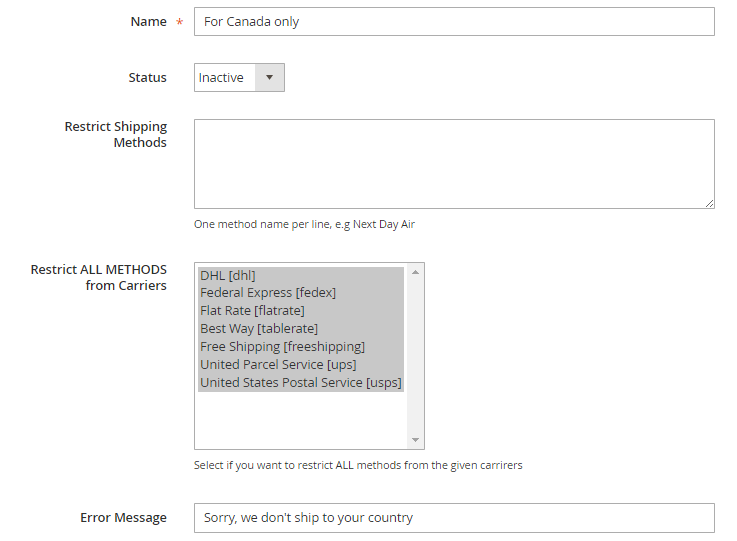Click the textarea resize handle corner
Image resolution: width=737 pixels, height=541 pixels.
709,203
